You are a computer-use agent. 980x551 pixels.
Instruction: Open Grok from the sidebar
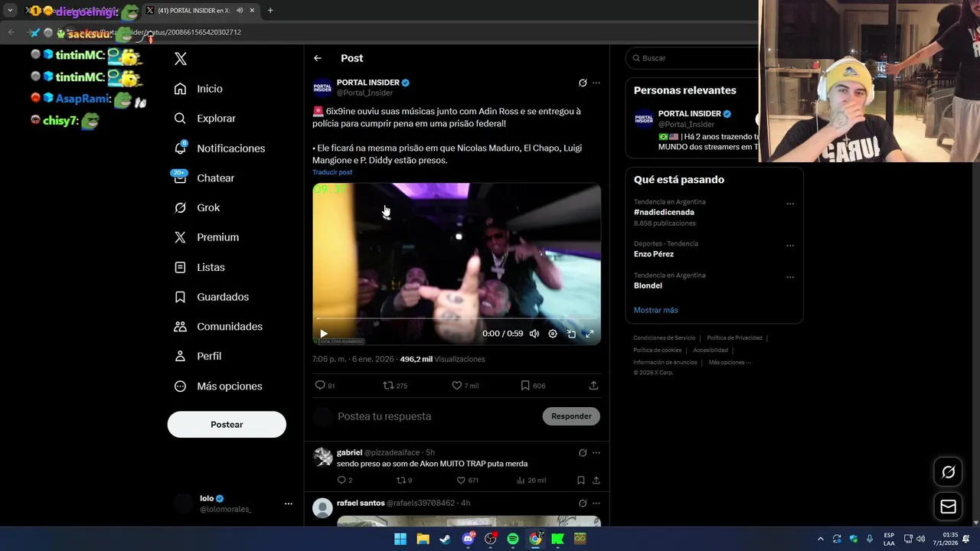[x=197, y=207]
